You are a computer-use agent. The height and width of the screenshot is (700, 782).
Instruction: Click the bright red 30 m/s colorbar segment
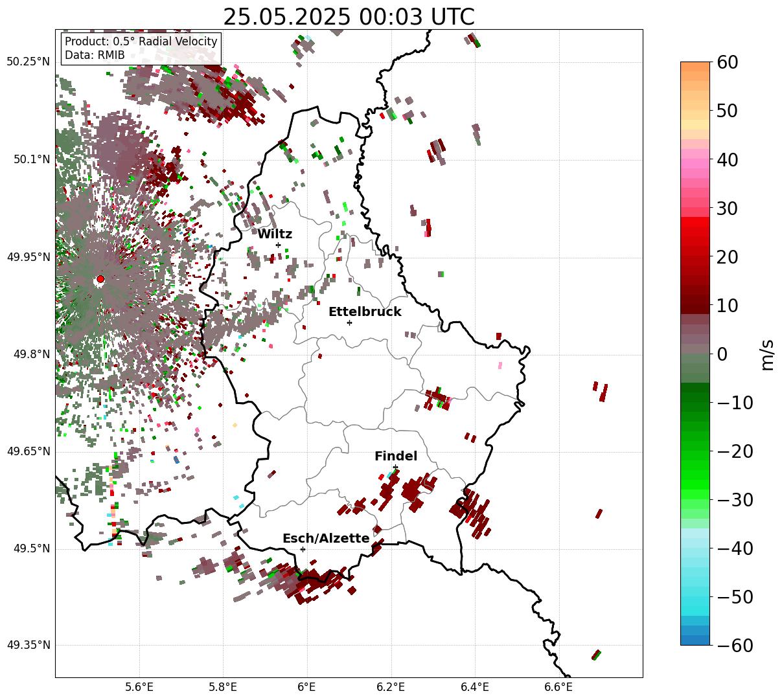pyautogui.click(x=695, y=221)
